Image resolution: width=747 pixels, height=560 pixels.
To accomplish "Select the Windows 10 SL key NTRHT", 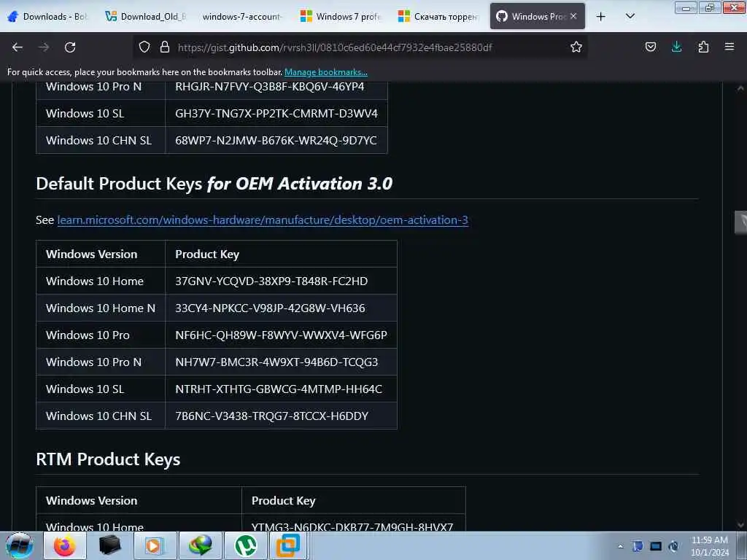I will pyautogui.click(x=279, y=389).
